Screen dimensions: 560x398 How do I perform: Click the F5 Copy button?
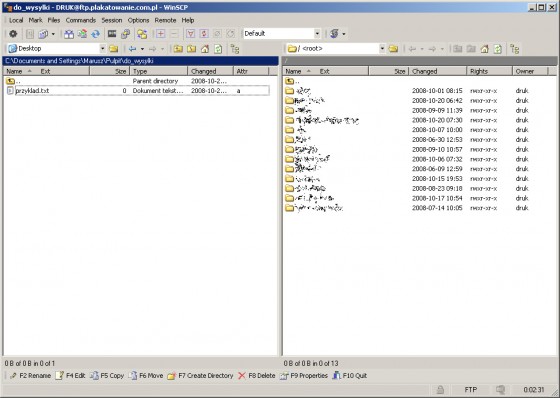point(107,375)
